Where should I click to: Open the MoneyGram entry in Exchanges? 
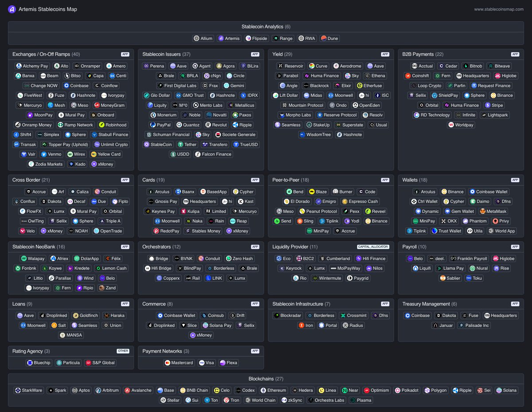pyautogui.click(x=109, y=105)
